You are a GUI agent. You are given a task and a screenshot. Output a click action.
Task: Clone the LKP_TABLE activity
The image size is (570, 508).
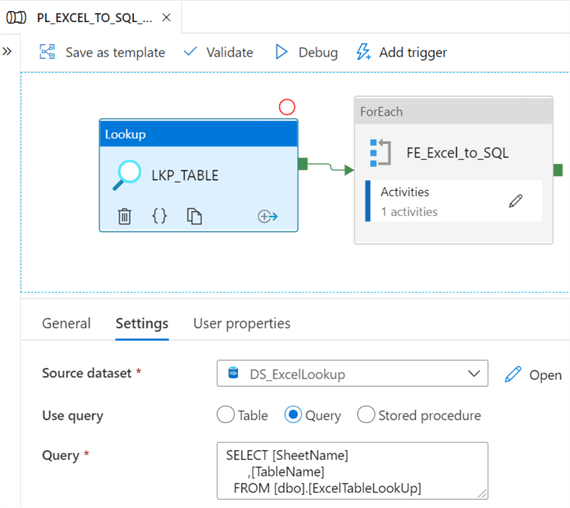(194, 216)
